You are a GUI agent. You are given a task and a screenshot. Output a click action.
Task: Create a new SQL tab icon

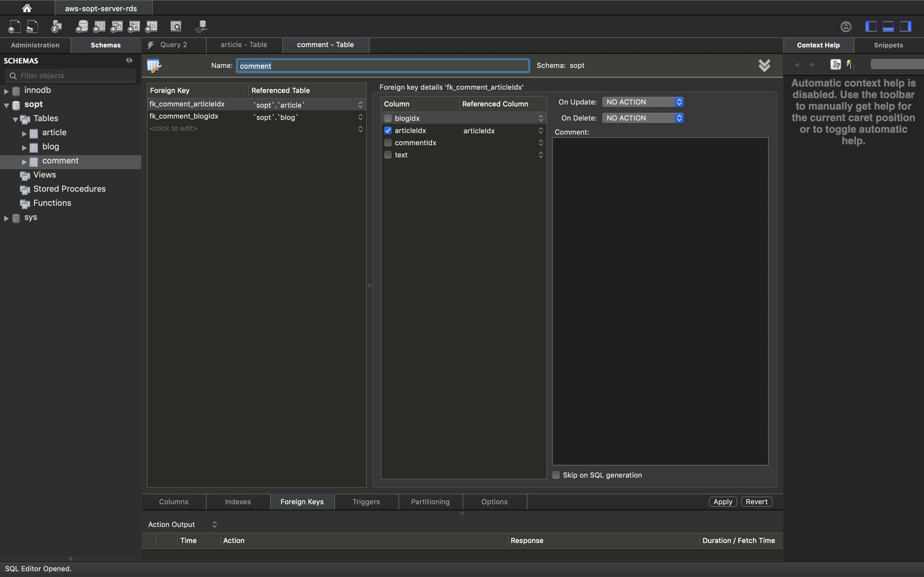click(14, 26)
